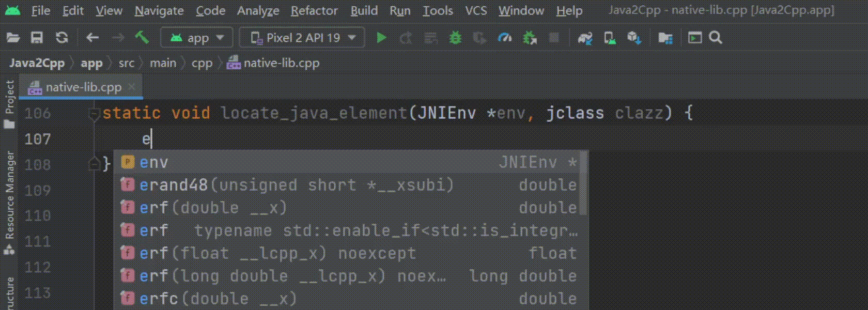The height and width of the screenshot is (310, 868).
Task: Open the AVD Manager icon
Action: pos(610,38)
